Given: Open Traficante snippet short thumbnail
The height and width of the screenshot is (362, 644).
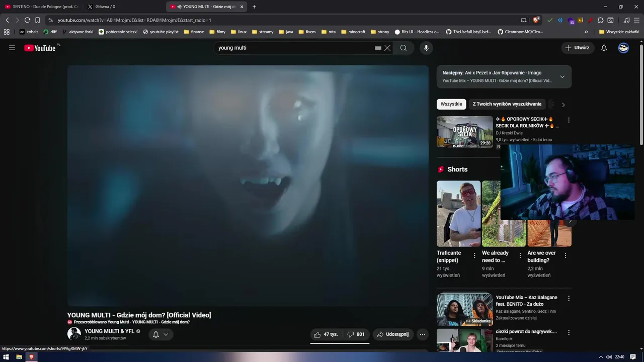Looking at the screenshot, I should [x=458, y=214].
